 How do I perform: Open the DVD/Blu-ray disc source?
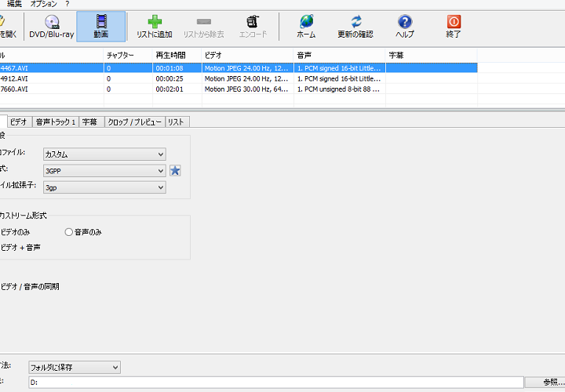pos(51,26)
